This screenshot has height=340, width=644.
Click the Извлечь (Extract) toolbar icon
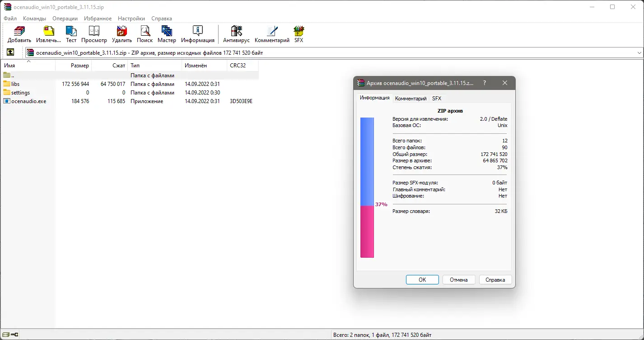coord(48,31)
